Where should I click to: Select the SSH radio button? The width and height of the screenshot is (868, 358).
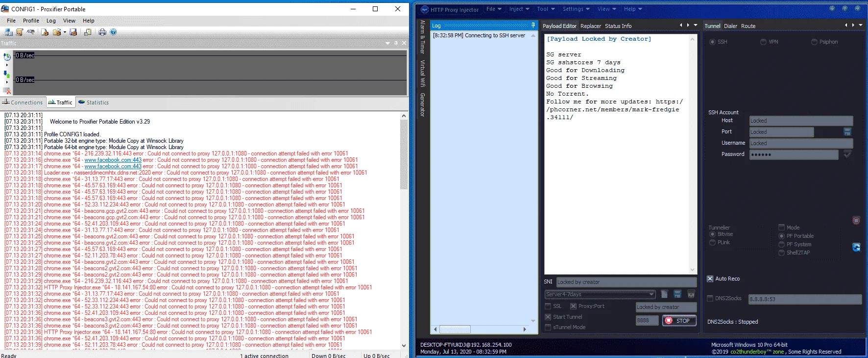pyautogui.click(x=712, y=42)
